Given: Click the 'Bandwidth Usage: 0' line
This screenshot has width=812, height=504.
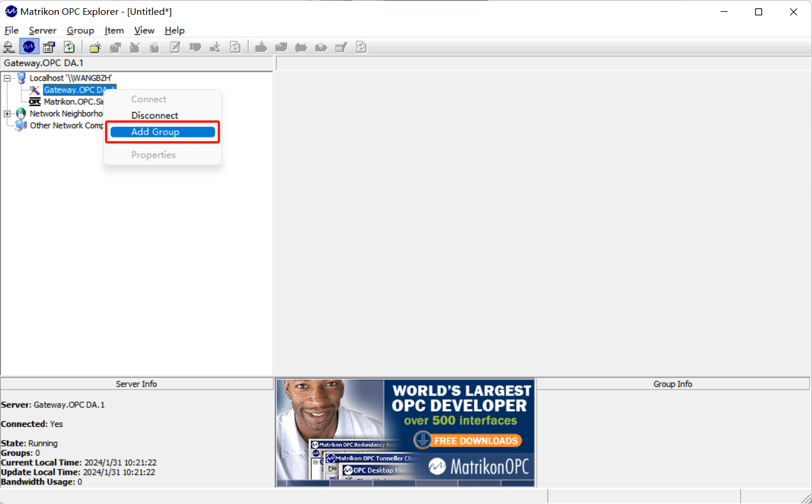Looking at the screenshot, I should point(42,482).
